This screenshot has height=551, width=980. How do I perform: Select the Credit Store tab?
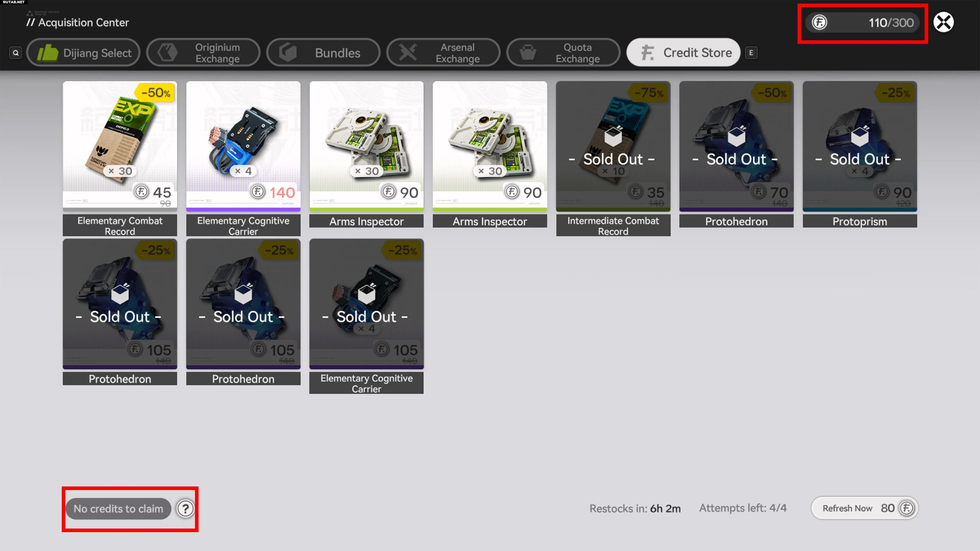point(683,53)
